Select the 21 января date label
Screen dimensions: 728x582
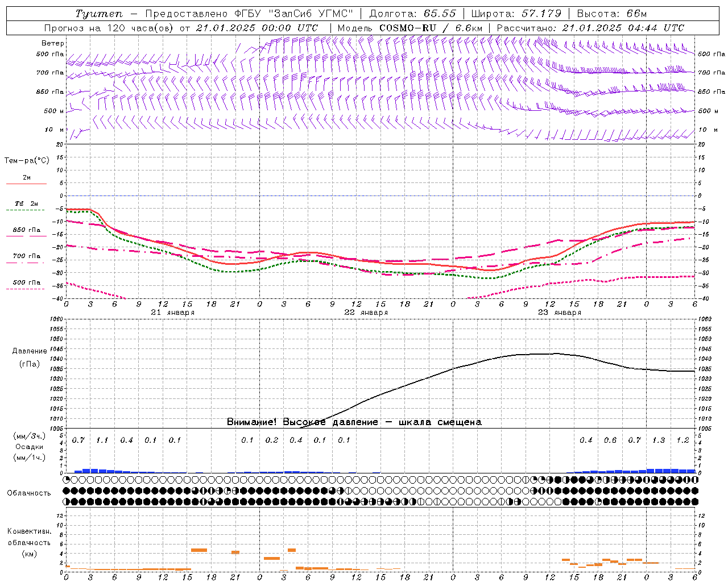(172, 313)
